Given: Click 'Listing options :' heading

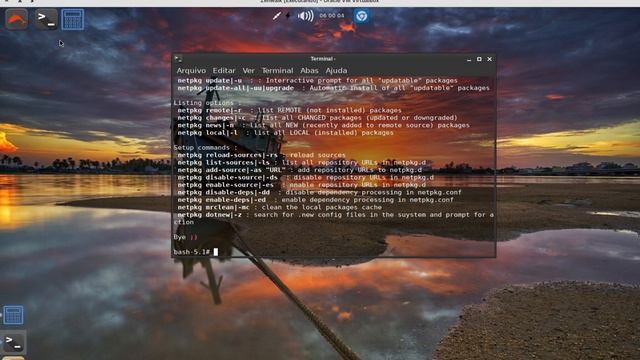Looking at the screenshot, I should point(207,103).
